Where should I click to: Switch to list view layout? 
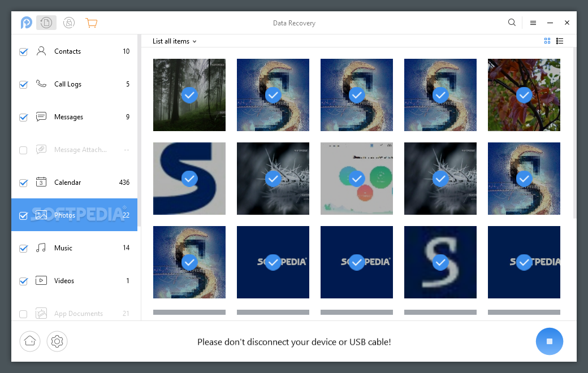click(x=560, y=41)
